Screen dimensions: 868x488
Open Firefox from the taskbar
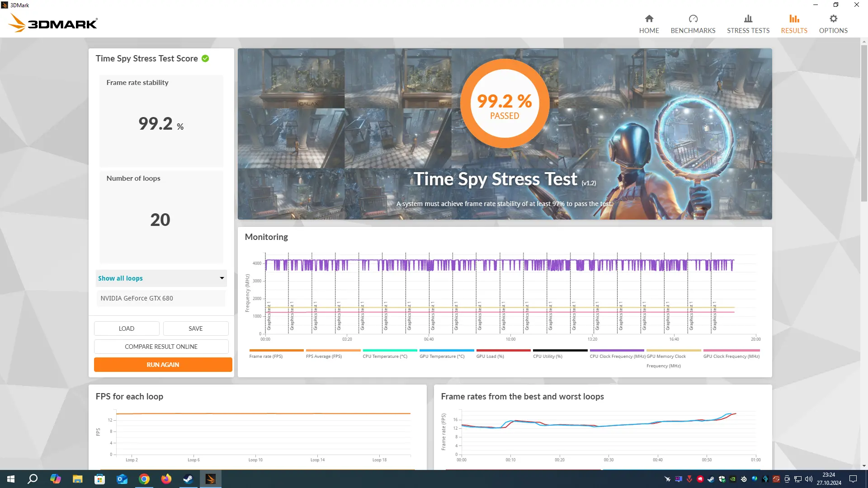pos(166,479)
